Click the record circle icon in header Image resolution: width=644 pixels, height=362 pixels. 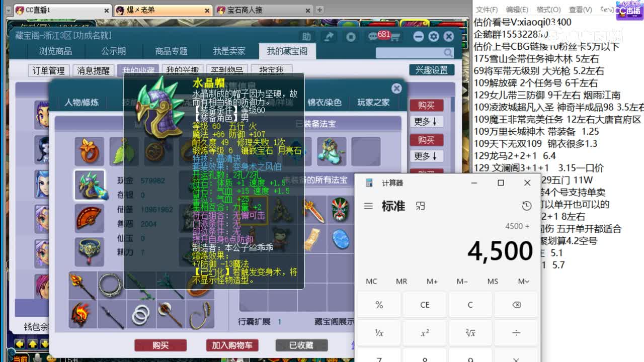(351, 36)
